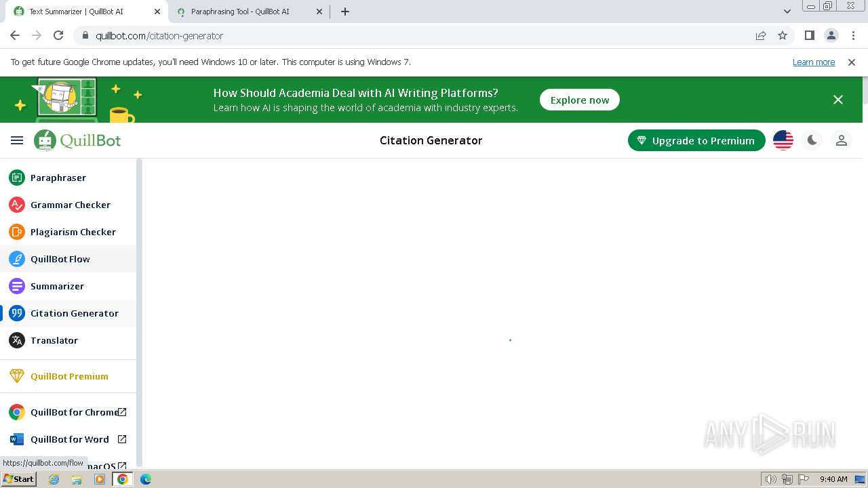Open tab search dropdown arrow

(787, 12)
